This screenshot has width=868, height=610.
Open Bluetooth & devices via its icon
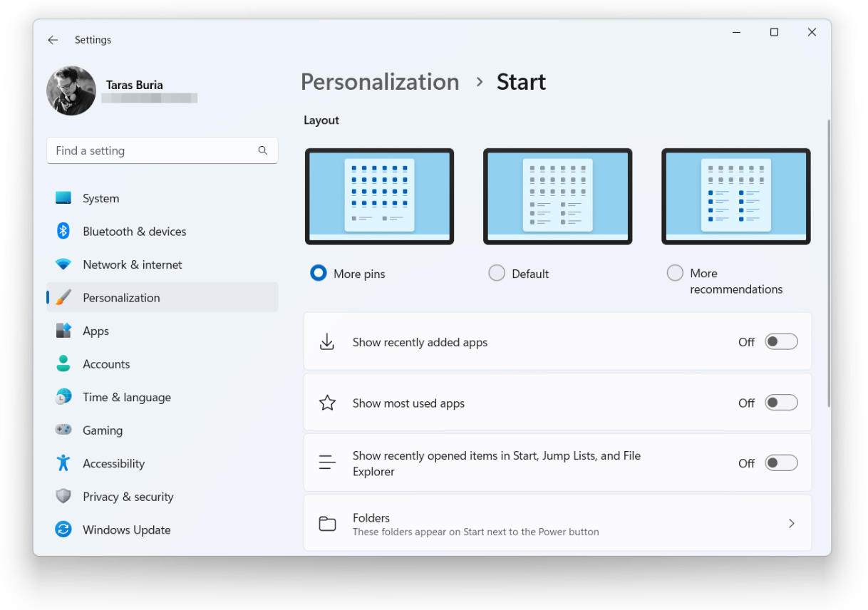(x=63, y=232)
